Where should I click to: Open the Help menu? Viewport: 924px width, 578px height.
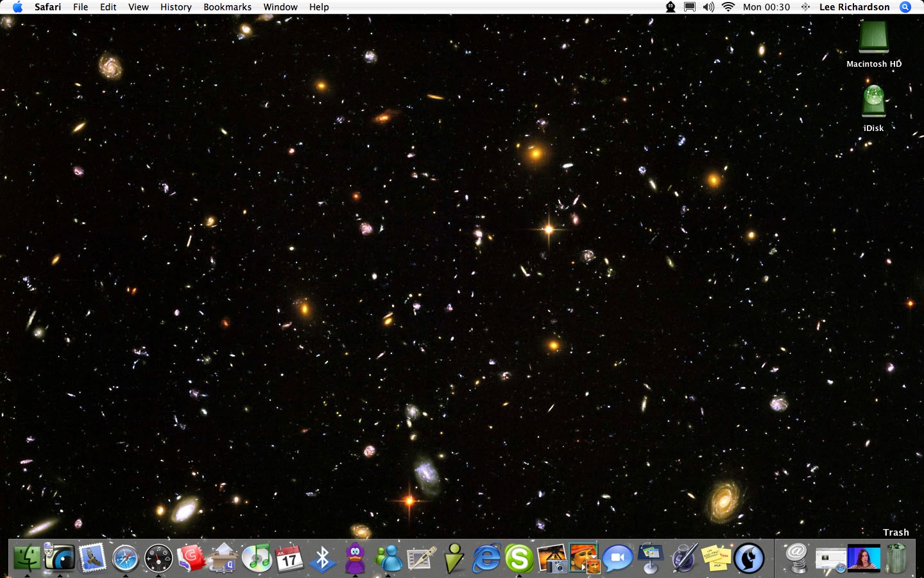point(319,7)
